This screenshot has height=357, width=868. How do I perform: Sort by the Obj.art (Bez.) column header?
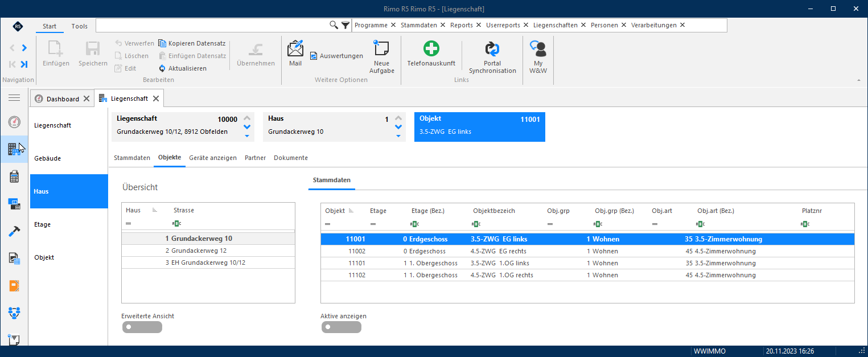(715, 211)
